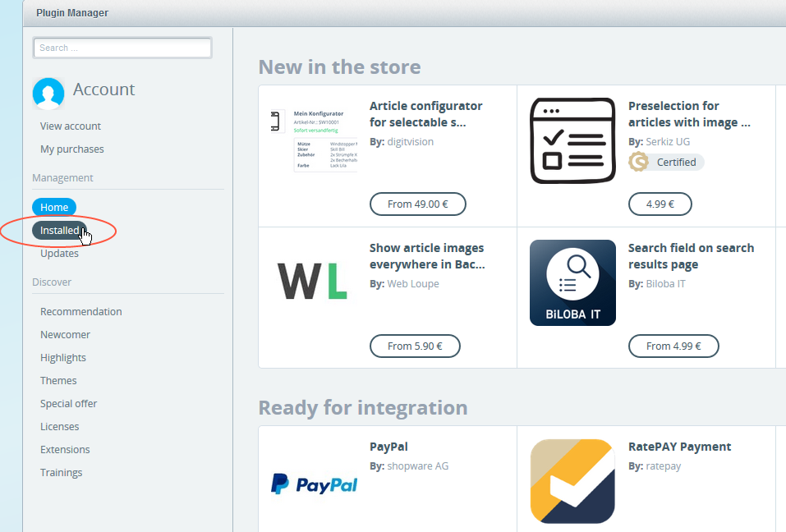
Task: Click the From 5.90 € price button
Action: [x=415, y=346]
